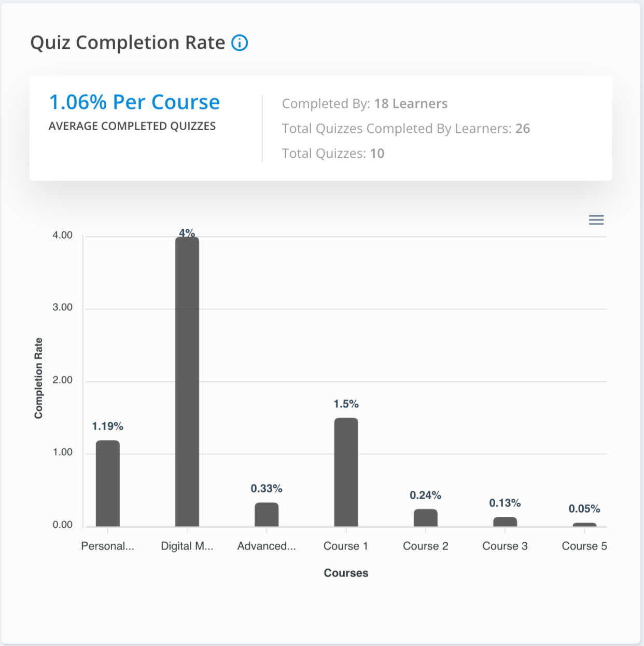Click the Personal course bar
Viewport: 644px width, 646px height.
108,483
